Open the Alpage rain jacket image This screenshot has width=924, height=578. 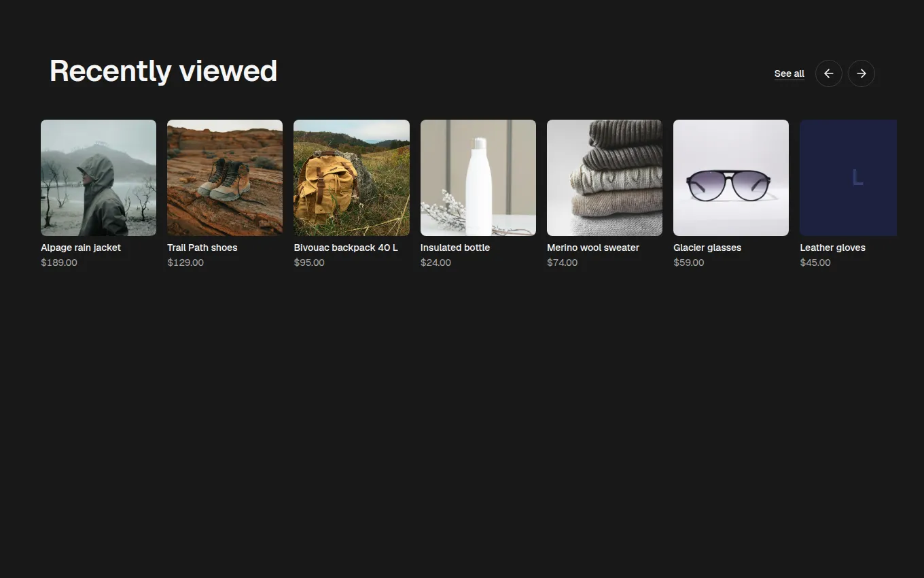[x=99, y=177]
